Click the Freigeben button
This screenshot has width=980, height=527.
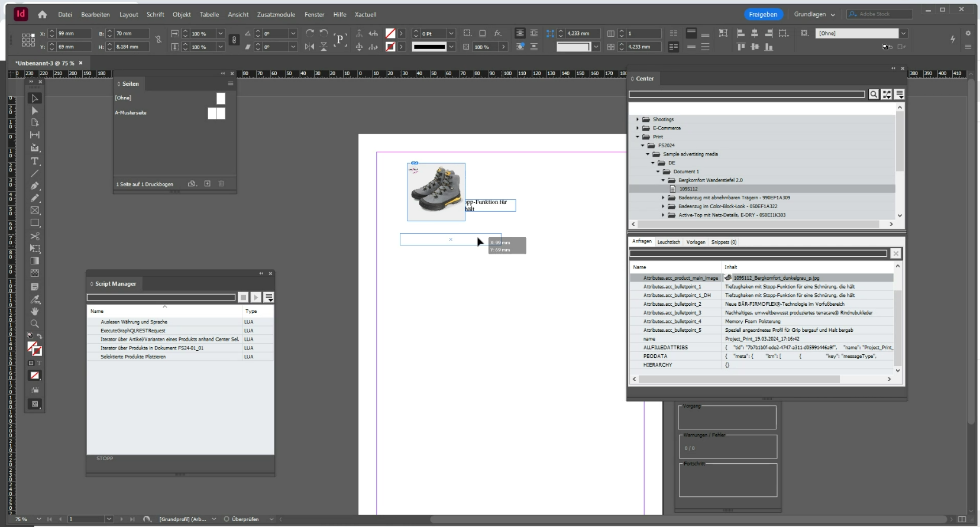763,14
